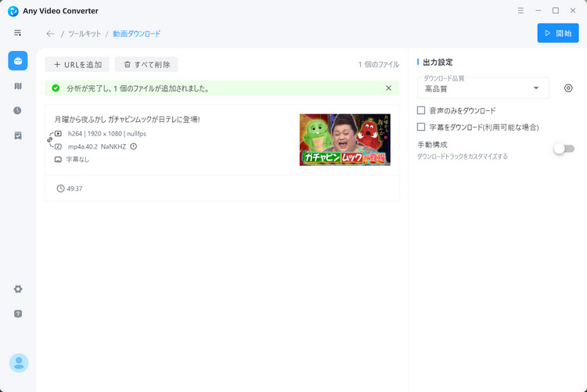Click the 1 個のファイル count text
Screen dimensions: 587x392
379,64
